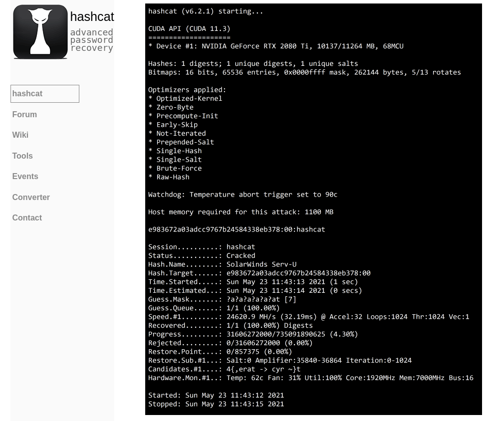Click the '* Optimized-Kernel' line
Screen dimensions: 504x421
(x=185, y=98)
